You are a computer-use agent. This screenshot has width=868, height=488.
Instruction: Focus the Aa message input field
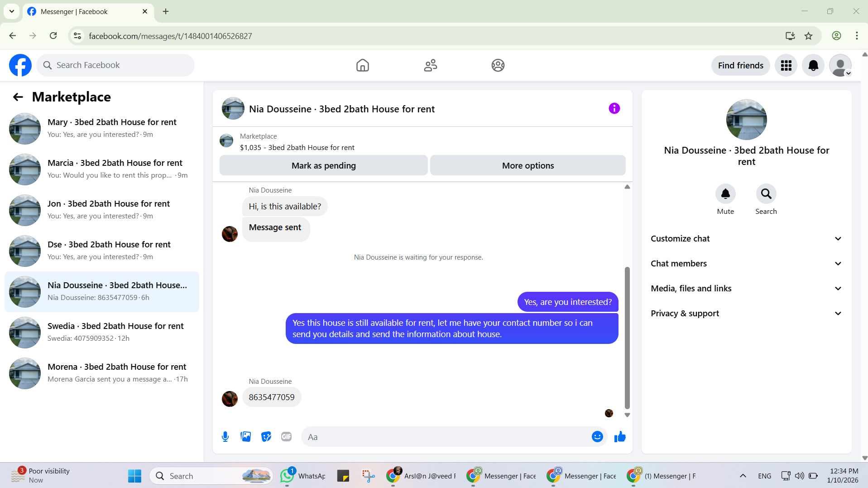[446, 437]
